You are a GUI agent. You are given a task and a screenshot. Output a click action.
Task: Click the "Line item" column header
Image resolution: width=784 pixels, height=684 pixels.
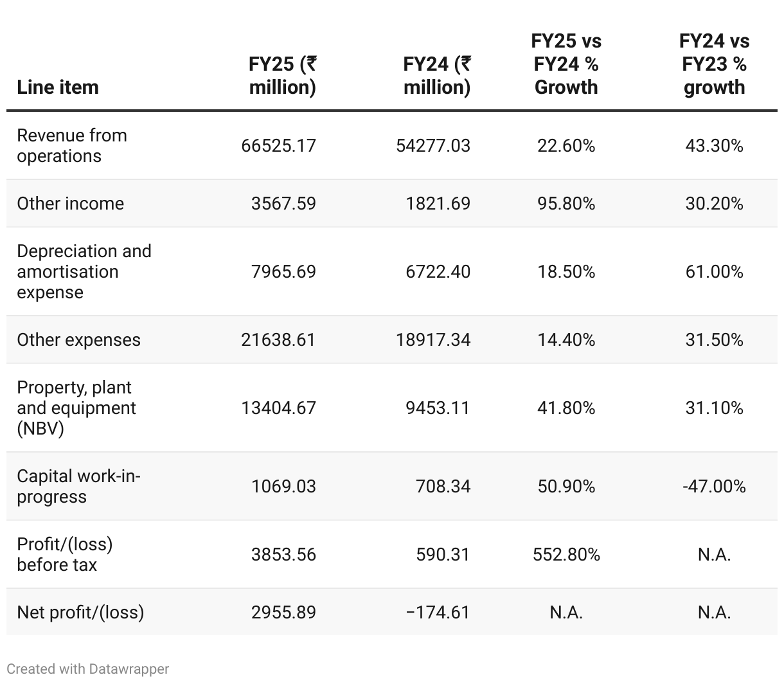58,87
